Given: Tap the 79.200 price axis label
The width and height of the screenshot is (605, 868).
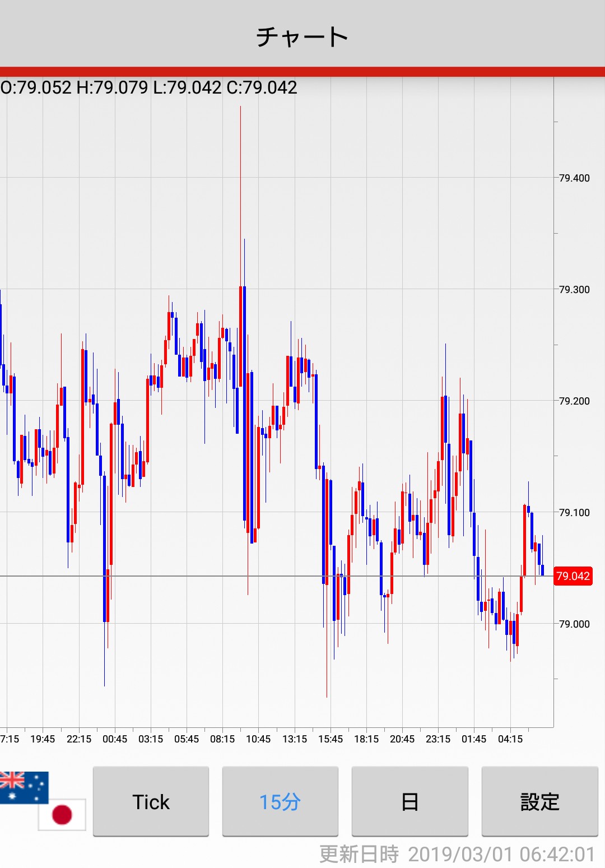Looking at the screenshot, I should 574,401.
